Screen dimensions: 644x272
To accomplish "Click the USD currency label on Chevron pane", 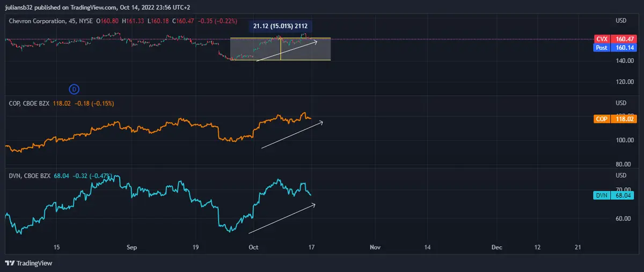I will tap(620, 21).
